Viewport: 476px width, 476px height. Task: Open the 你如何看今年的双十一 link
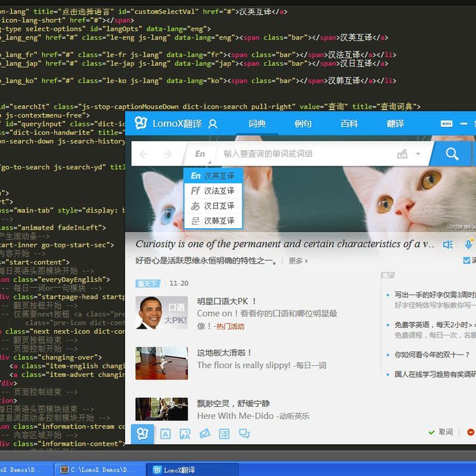coord(432,354)
